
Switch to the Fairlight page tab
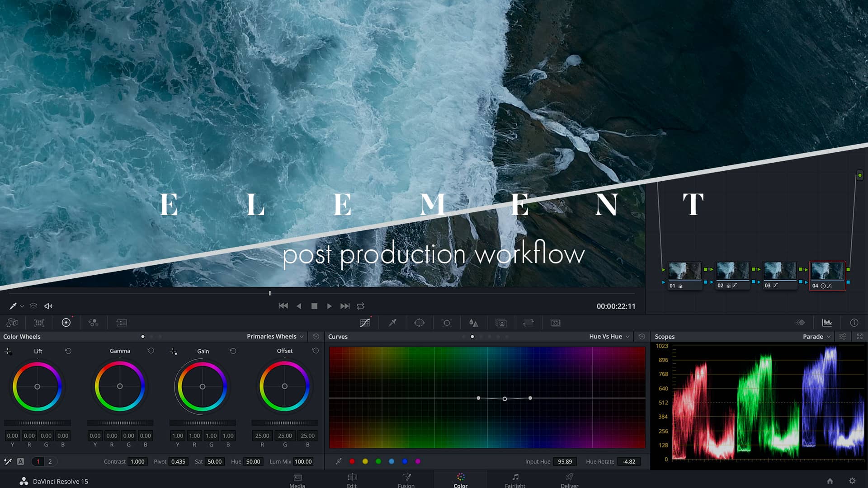(515, 480)
